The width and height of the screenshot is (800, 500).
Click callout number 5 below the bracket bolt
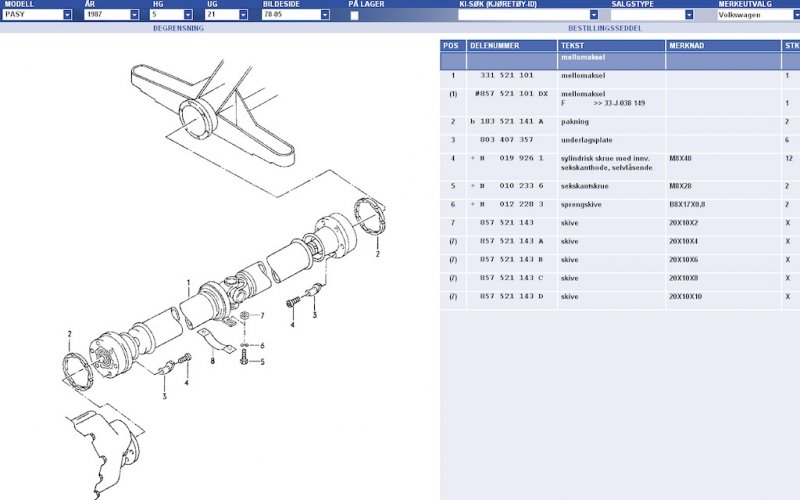[x=262, y=362]
